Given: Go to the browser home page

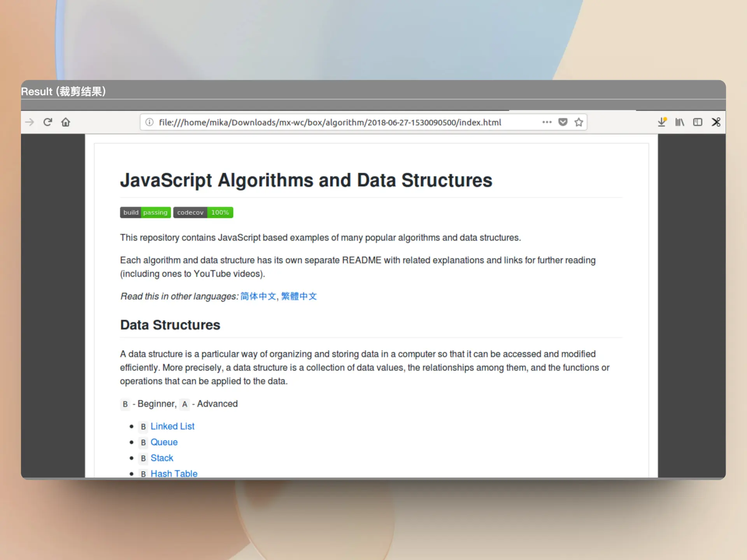Looking at the screenshot, I should tap(66, 122).
